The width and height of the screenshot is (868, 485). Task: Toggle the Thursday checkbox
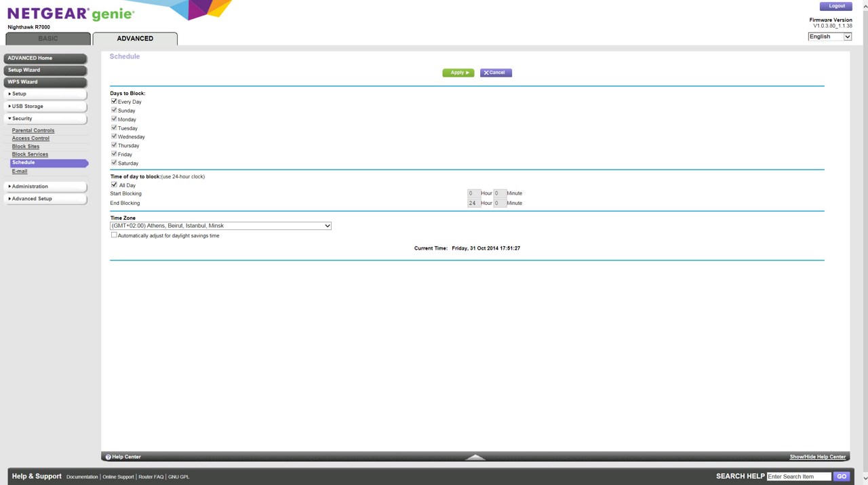click(x=114, y=145)
